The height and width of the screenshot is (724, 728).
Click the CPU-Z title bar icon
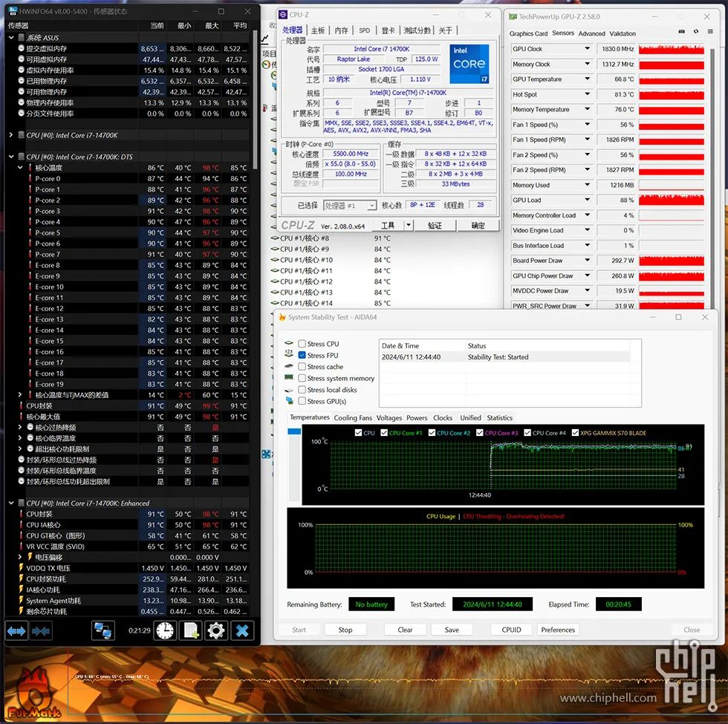(x=283, y=15)
